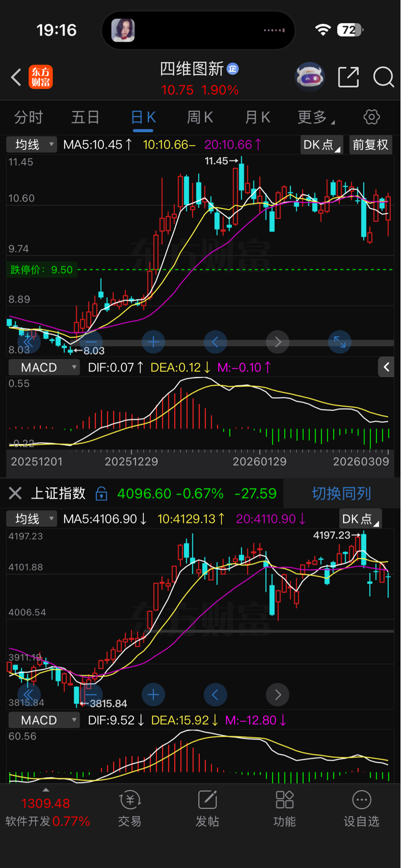Tap the 四维图新 stock title
Image resolution: width=401 pixels, height=868 pixels.
click(x=192, y=69)
